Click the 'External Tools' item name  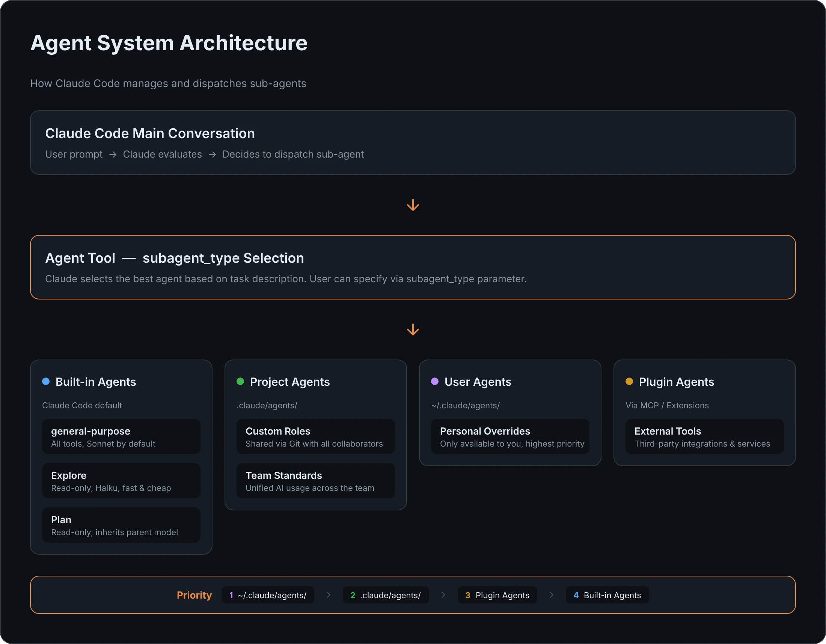coord(668,431)
